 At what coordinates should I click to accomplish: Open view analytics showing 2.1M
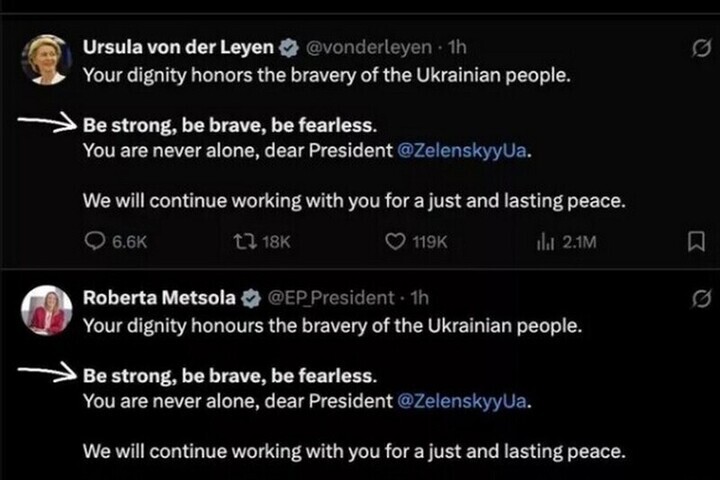click(x=567, y=242)
